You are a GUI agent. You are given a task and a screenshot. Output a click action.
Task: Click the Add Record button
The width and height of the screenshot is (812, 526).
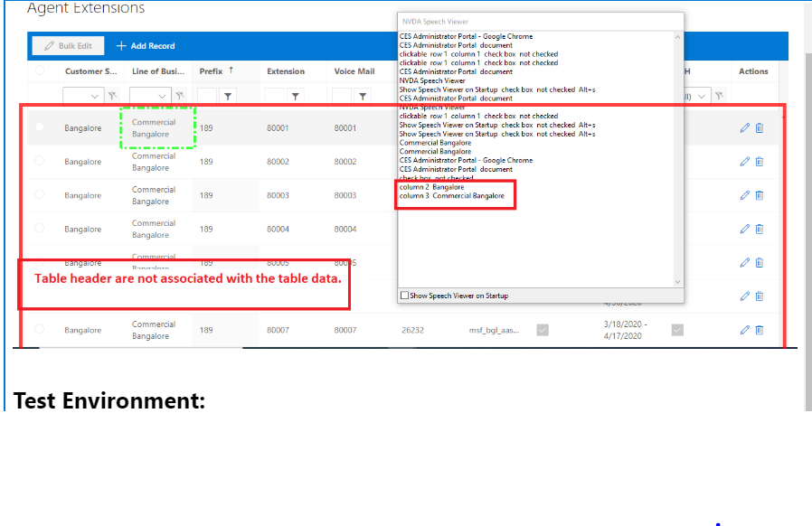[146, 45]
